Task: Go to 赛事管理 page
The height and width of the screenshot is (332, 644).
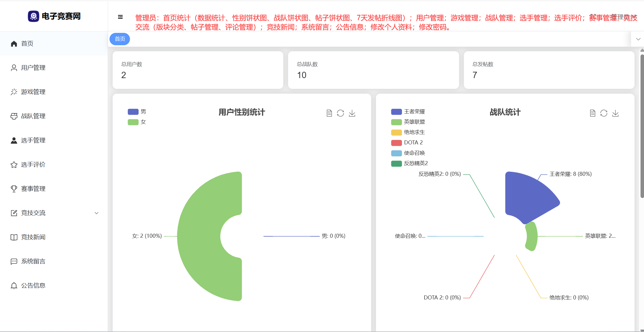Action: coord(33,189)
